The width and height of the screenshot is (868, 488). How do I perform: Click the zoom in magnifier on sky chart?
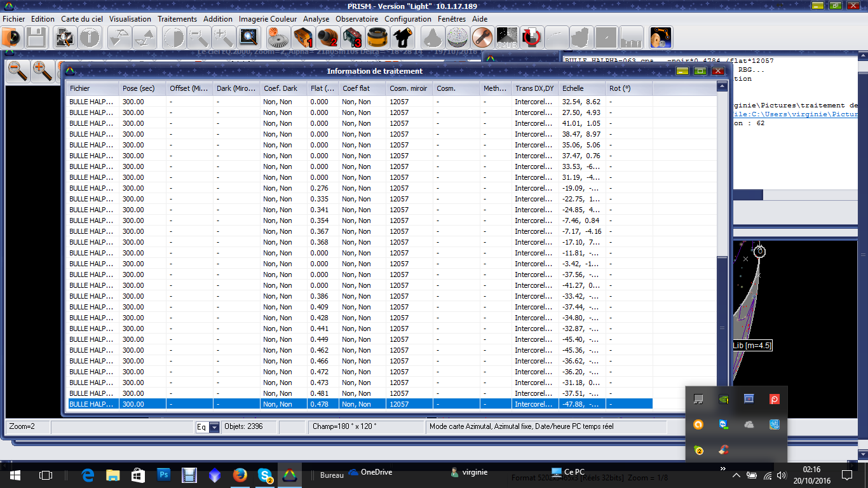[x=42, y=71]
